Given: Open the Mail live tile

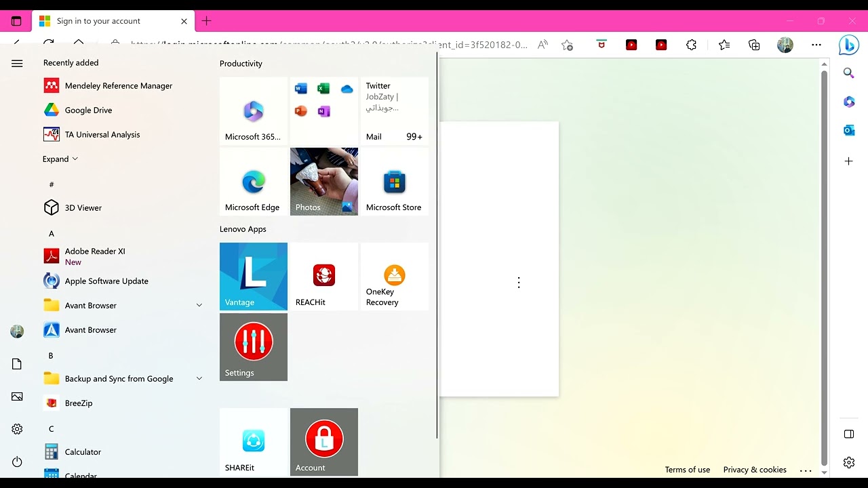Looking at the screenshot, I should (x=395, y=111).
